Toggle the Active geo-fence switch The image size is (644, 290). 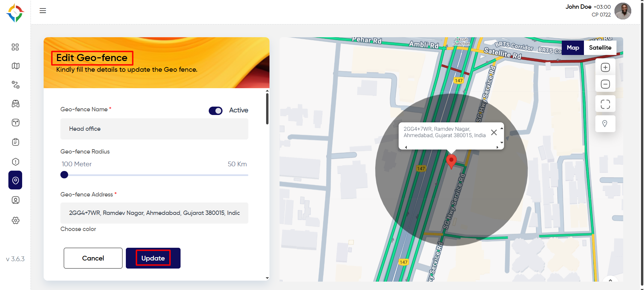(x=215, y=111)
